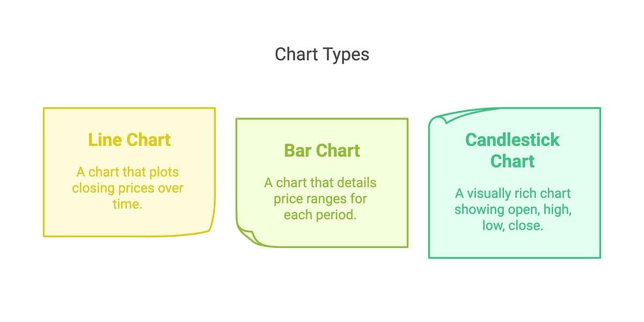Click the word "Candlestick" in the teal card
Image resolution: width=644 pixels, height=322 pixels.
[x=512, y=140]
